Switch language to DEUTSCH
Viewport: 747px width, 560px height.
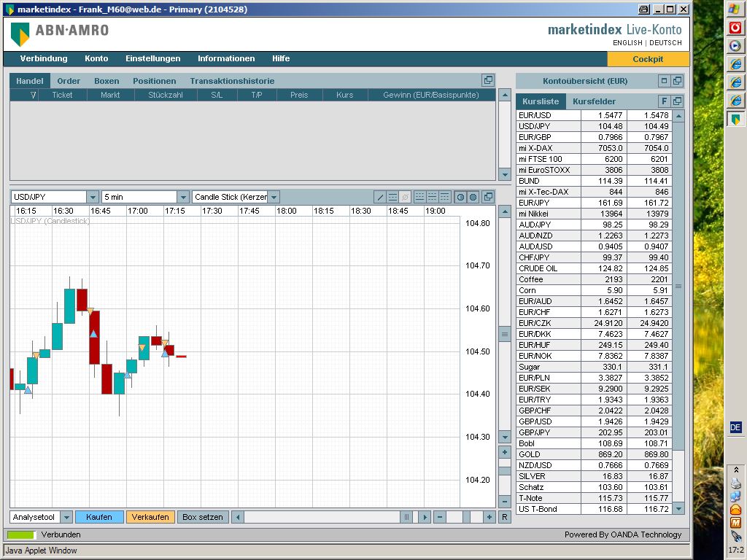pyautogui.click(x=665, y=43)
